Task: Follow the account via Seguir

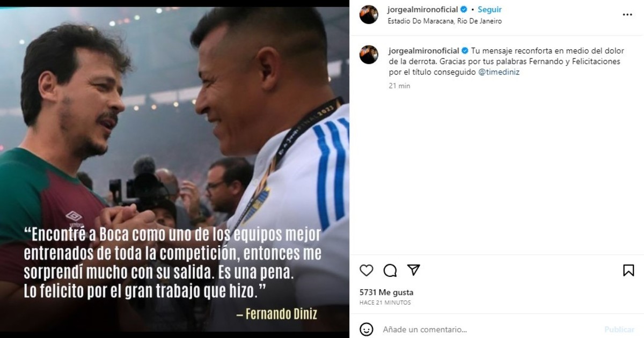Action: tap(490, 10)
